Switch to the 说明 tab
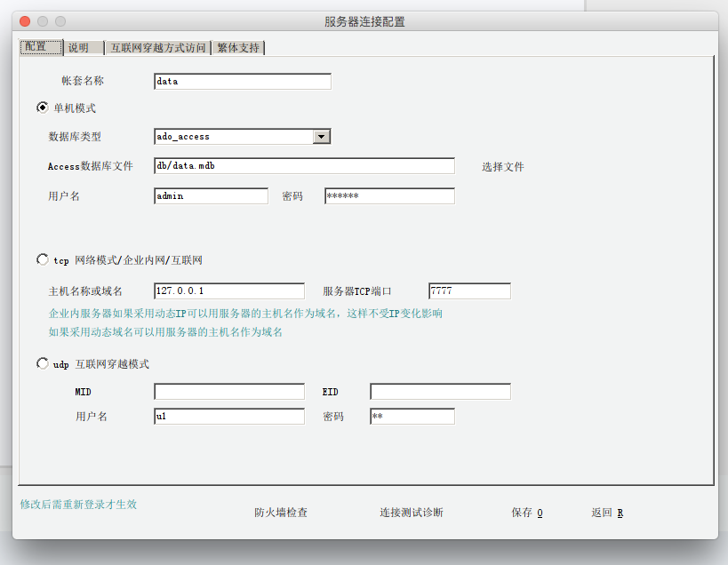The width and height of the screenshot is (728, 565). pyautogui.click(x=79, y=48)
